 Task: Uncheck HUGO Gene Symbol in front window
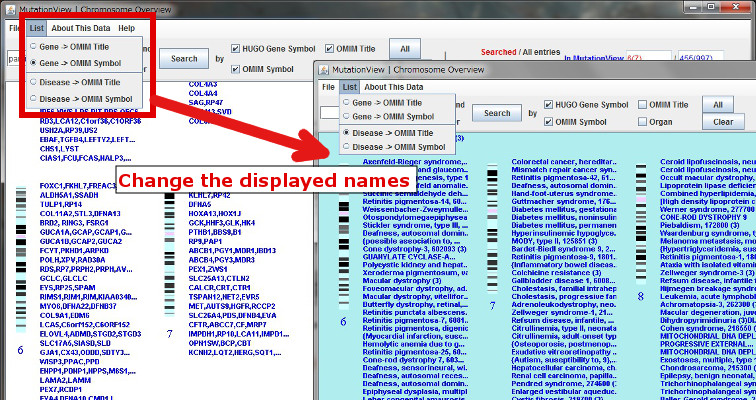549,105
